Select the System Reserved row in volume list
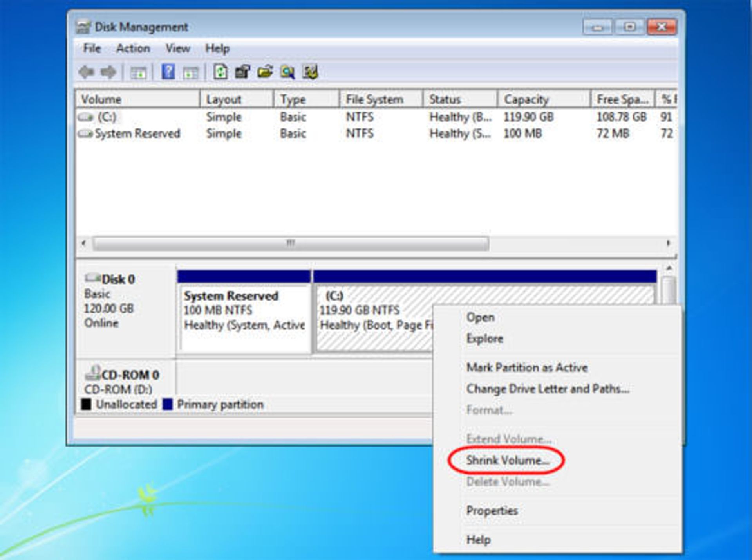 (x=376, y=134)
